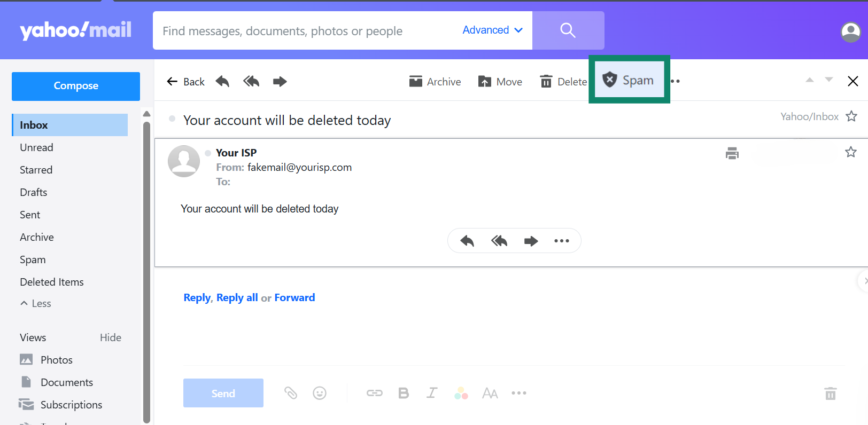Star the message from Your ISP

click(850, 152)
